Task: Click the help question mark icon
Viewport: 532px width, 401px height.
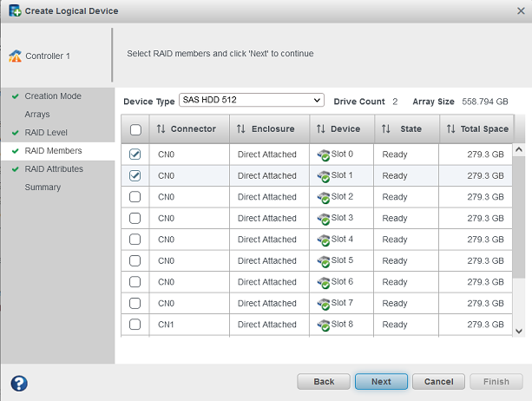Action: tap(18, 383)
